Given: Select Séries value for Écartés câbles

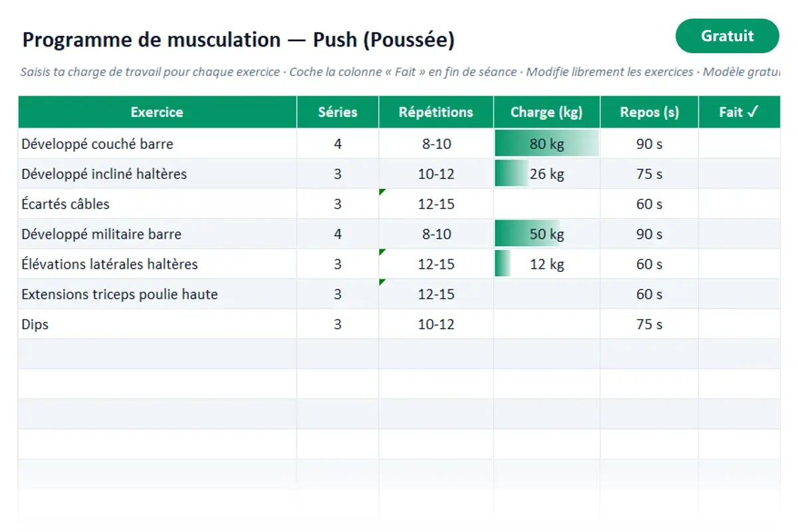Looking at the screenshot, I should [338, 203].
